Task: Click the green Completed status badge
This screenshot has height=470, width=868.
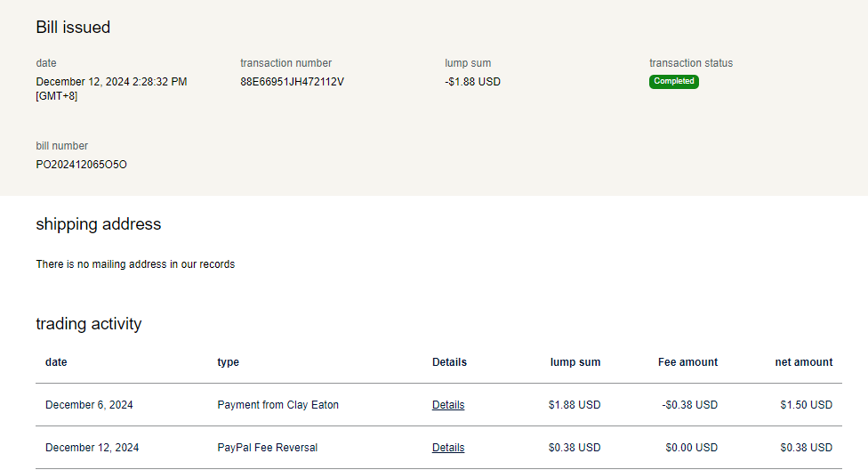Action: (x=673, y=82)
